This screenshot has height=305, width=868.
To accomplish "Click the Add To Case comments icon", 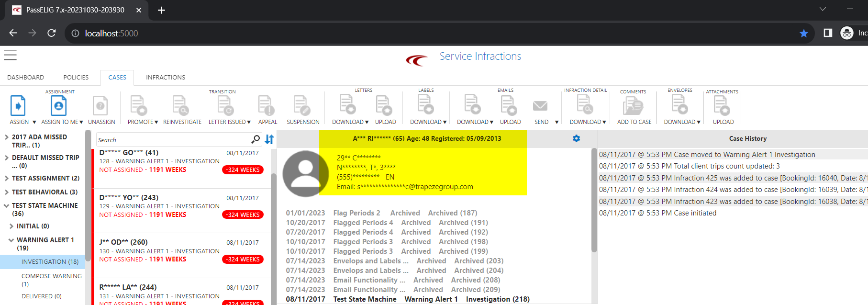I will (x=634, y=106).
